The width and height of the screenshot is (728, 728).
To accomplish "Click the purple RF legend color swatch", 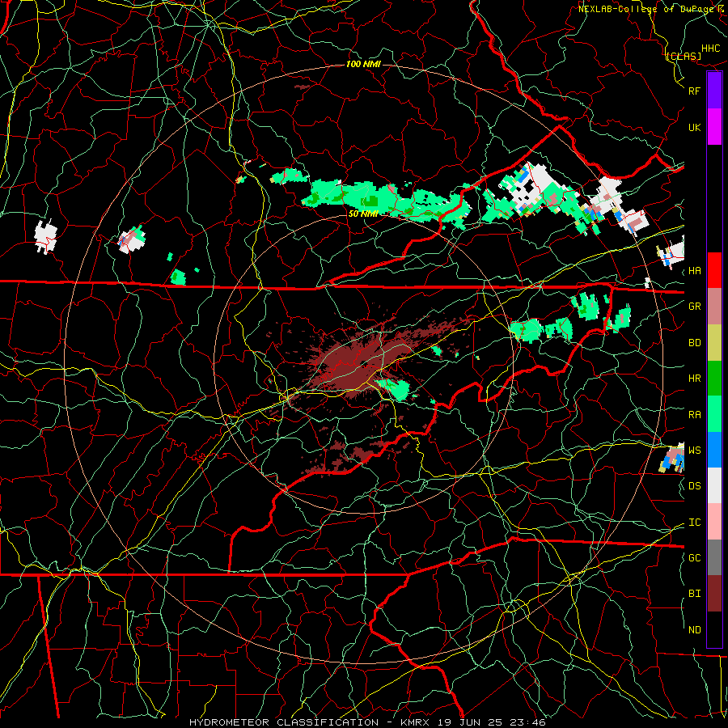I will click(x=714, y=91).
